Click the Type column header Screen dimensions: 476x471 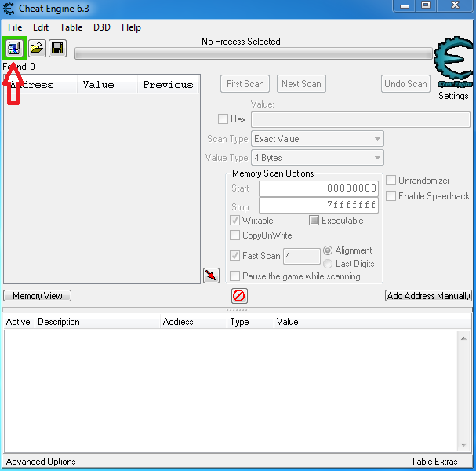click(250, 322)
